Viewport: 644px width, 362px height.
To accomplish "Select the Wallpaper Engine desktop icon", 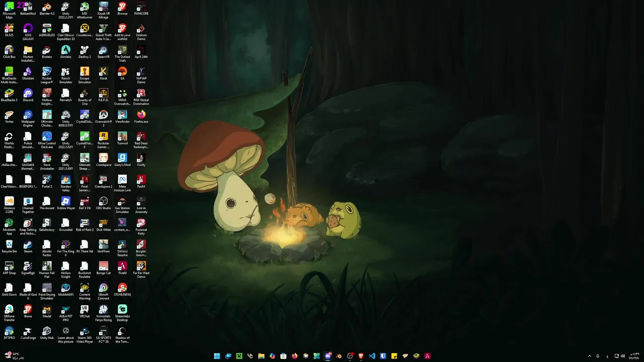I will 28,118.
